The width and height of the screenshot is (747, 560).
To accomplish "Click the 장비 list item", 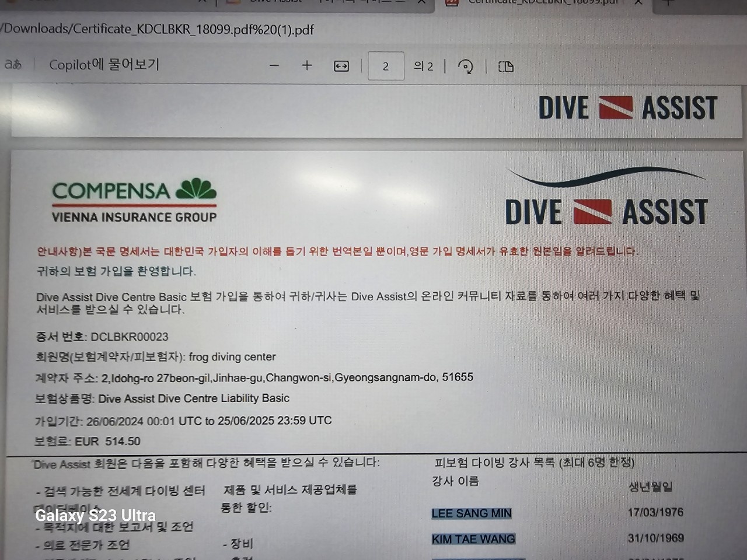I will tap(238, 544).
